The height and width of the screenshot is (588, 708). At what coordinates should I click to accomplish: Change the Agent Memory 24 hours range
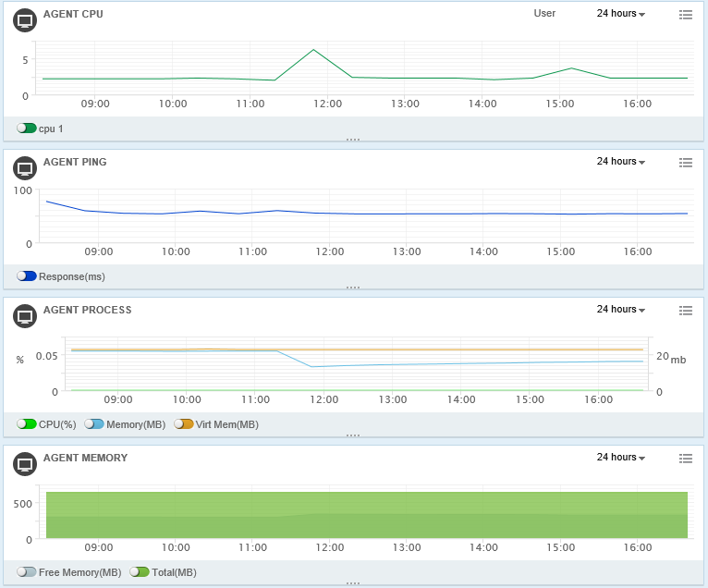[x=620, y=458]
